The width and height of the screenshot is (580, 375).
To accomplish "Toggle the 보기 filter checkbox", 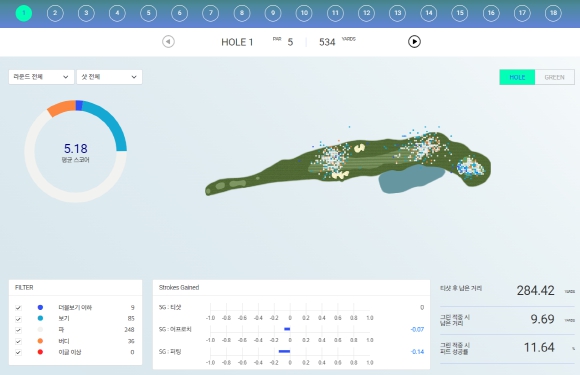I will [18, 319].
